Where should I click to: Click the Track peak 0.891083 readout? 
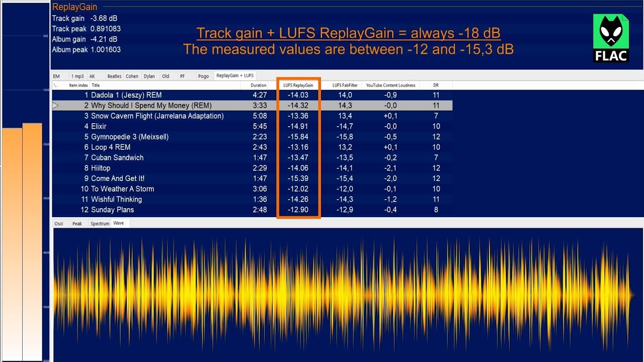(x=87, y=29)
